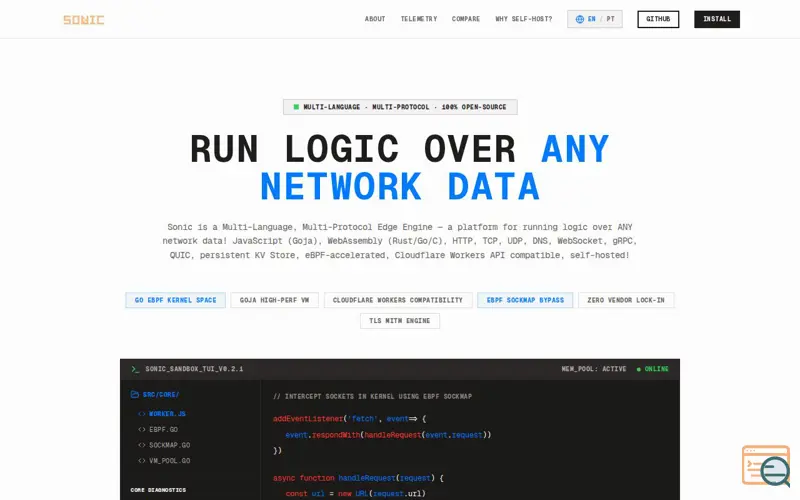This screenshot has height=500, width=800.
Task: Open VM_POOL.GO file
Action: click(169, 461)
